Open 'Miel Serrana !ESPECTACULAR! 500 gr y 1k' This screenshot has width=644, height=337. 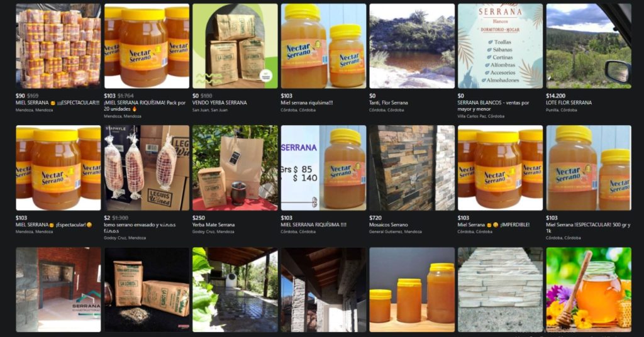pyautogui.click(x=588, y=228)
